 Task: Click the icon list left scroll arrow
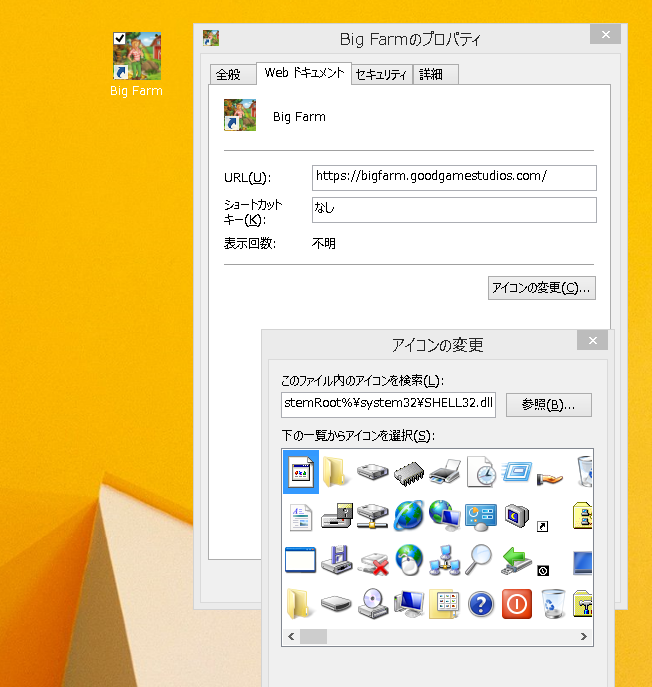click(x=291, y=636)
